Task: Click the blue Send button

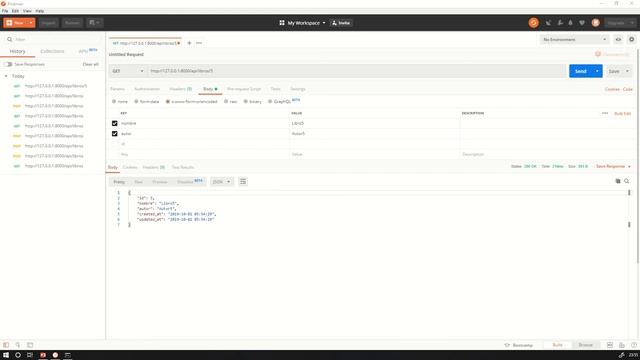Action: click(581, 71)
